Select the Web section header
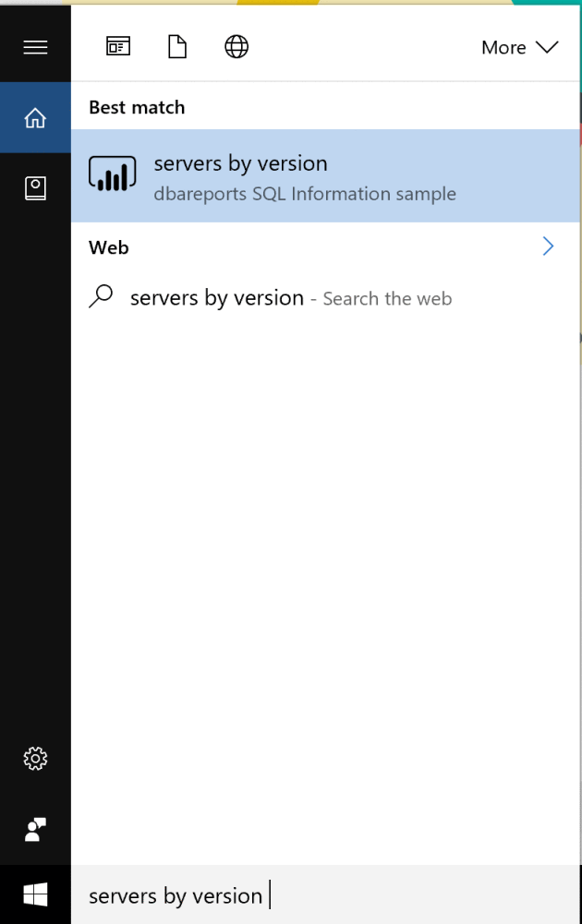 click(108, 247)
